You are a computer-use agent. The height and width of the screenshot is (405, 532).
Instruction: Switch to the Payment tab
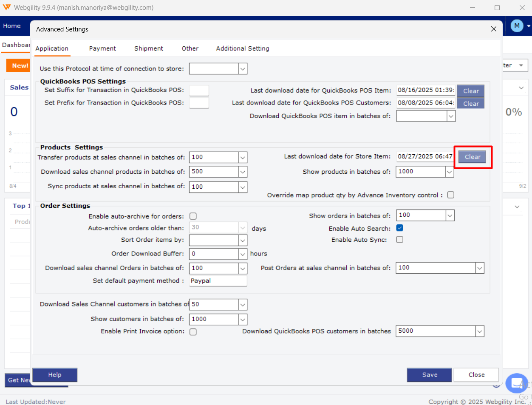pos(102,48)
